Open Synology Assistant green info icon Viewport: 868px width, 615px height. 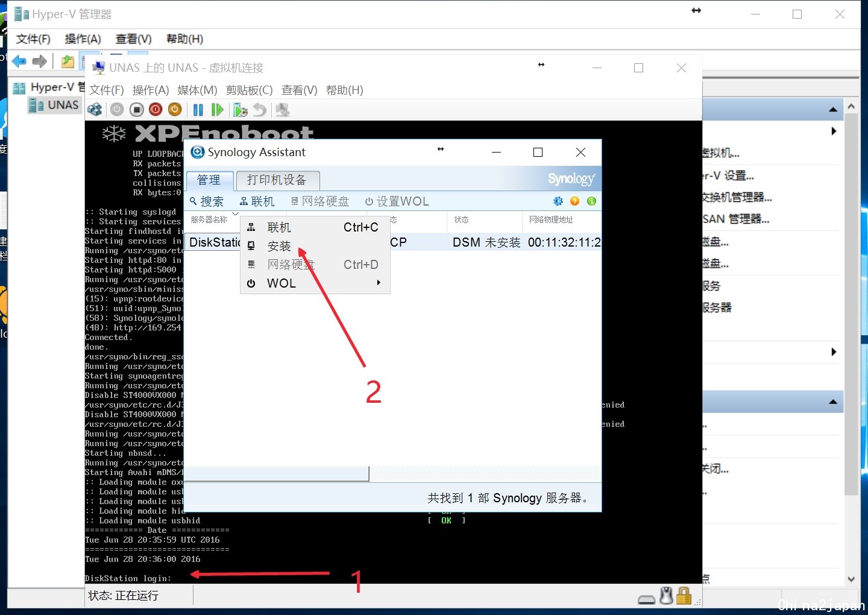(x=592, y=201)
